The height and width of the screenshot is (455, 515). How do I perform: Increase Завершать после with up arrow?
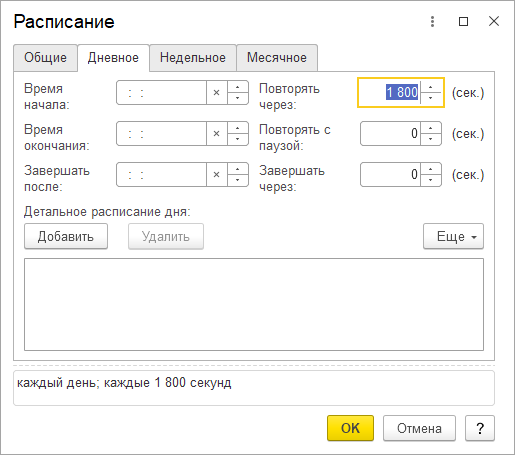pos(238,169)
